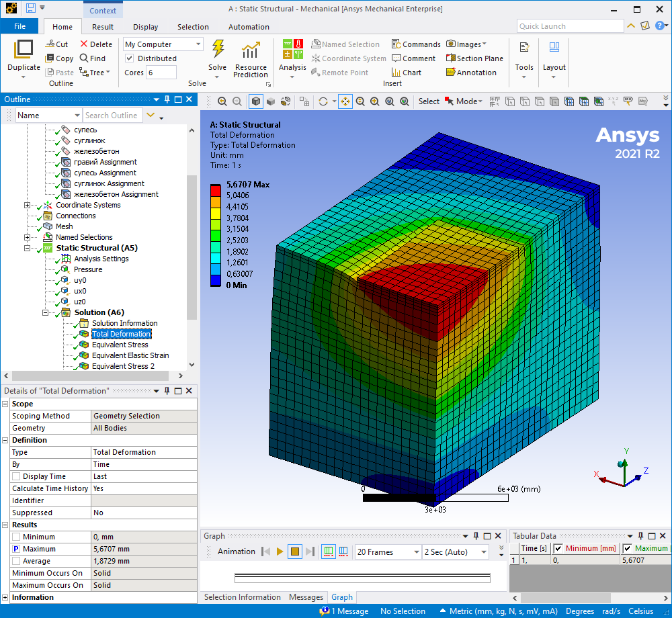This screenshot has height=618, width=672.
Task: Toggle the Distributed checkbox
Action: point(128,58)
